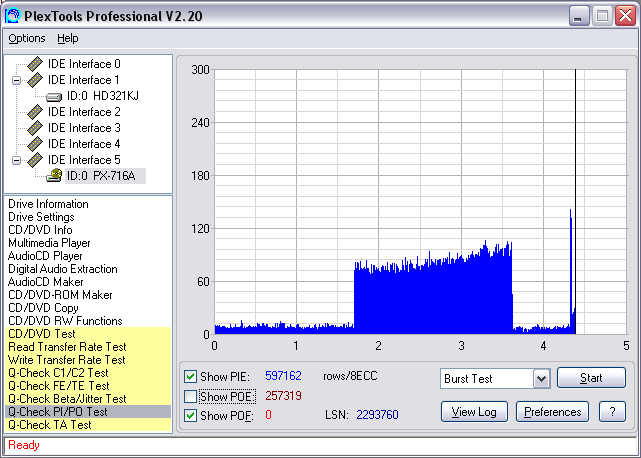Viewport: 641px width, 458px height.
Task: Open the View Log button
Action: [x=474, y=412]
